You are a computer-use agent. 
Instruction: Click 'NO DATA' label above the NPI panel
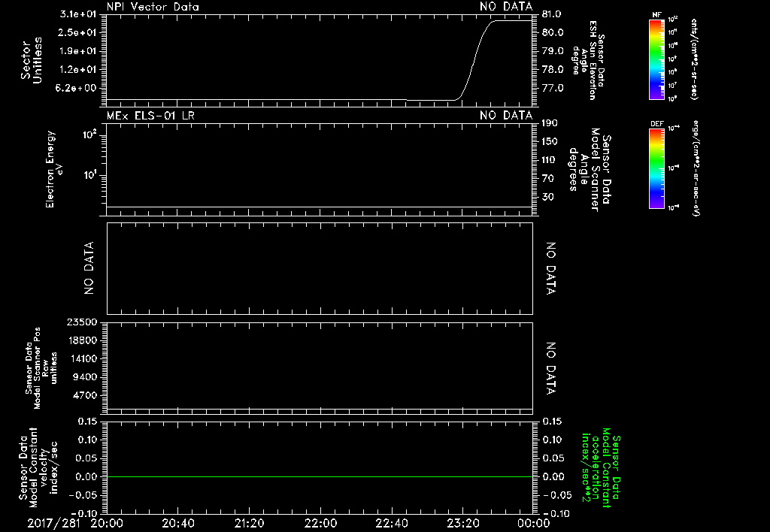click(506, 7)
